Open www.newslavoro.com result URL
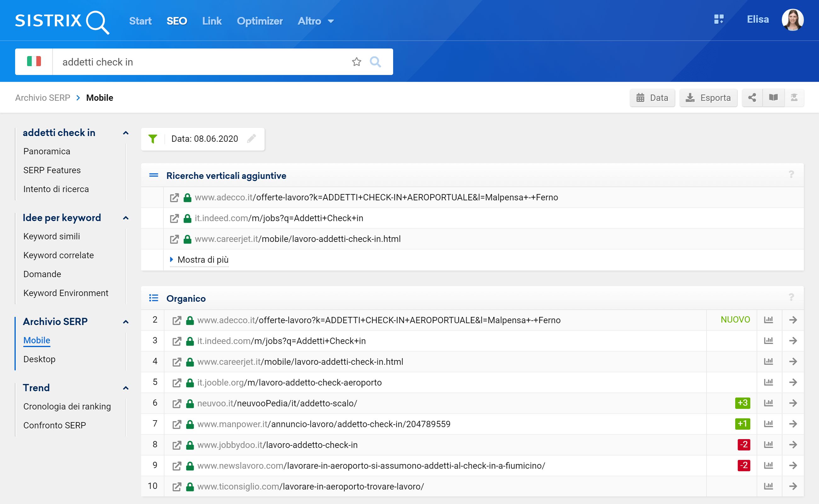The height and width of the screenshot is (504, 819). point(371,466)
